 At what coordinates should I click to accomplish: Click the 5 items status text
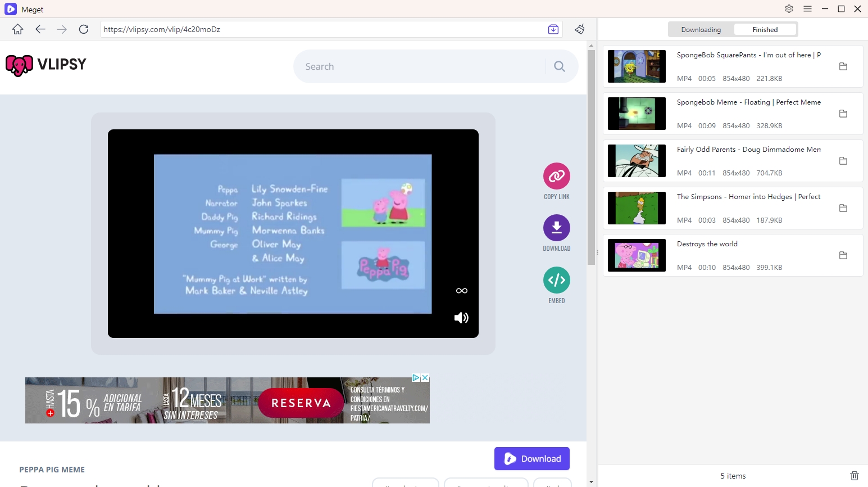(x=733, y=476)
